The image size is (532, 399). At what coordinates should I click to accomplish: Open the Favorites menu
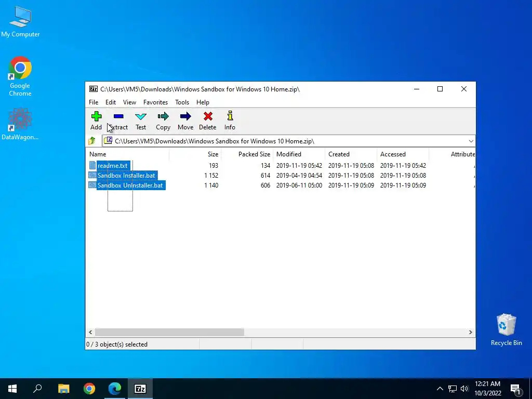155,102
